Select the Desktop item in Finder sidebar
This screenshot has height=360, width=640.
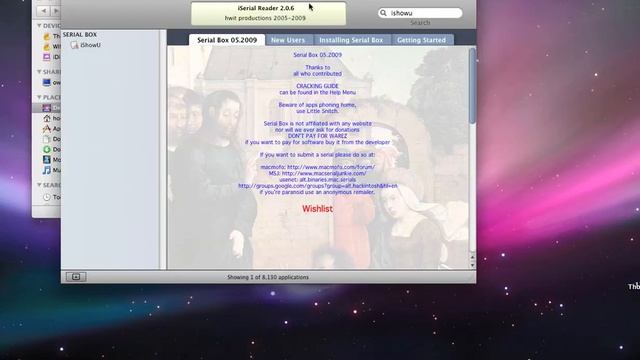[x=47, y=108]
